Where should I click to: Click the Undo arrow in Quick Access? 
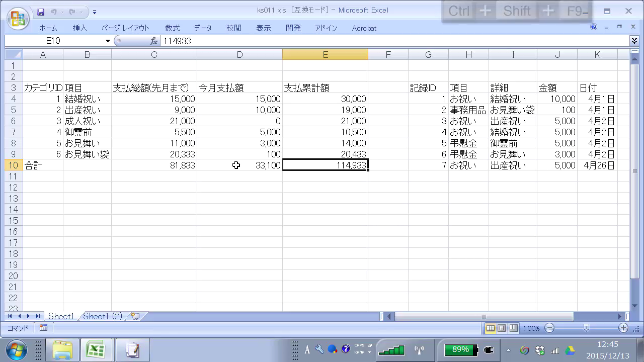54,12
